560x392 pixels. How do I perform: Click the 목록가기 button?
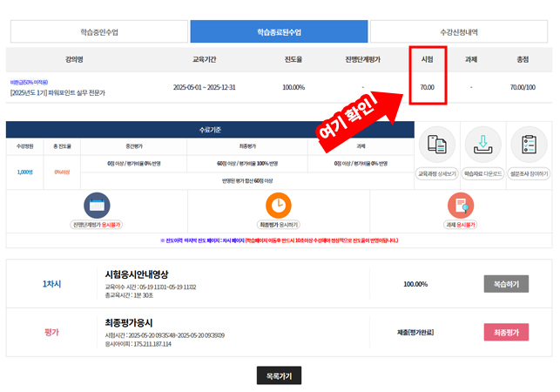click(x=279, y=375)
